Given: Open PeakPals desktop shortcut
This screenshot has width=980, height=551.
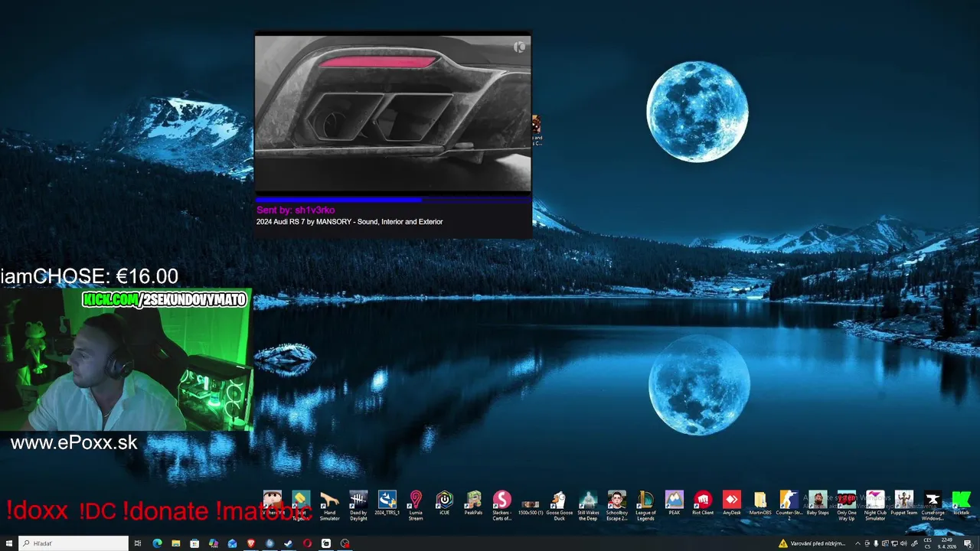Looking at the screenshot, I should 473,504.
